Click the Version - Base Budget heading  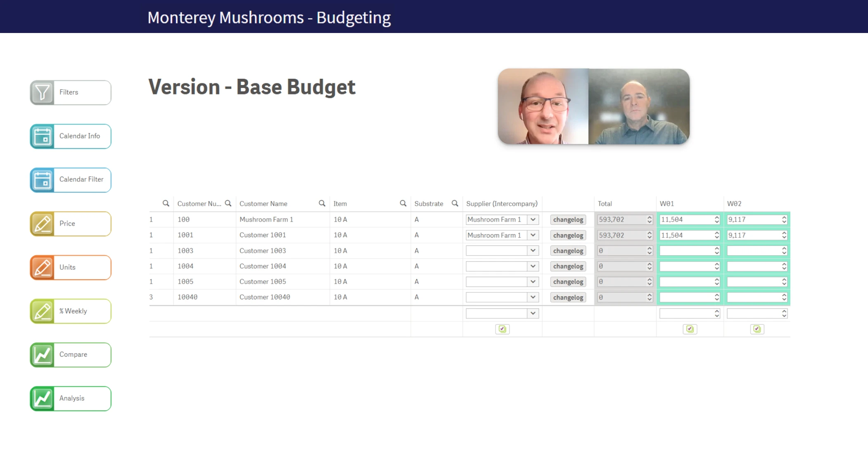[252, 87]
